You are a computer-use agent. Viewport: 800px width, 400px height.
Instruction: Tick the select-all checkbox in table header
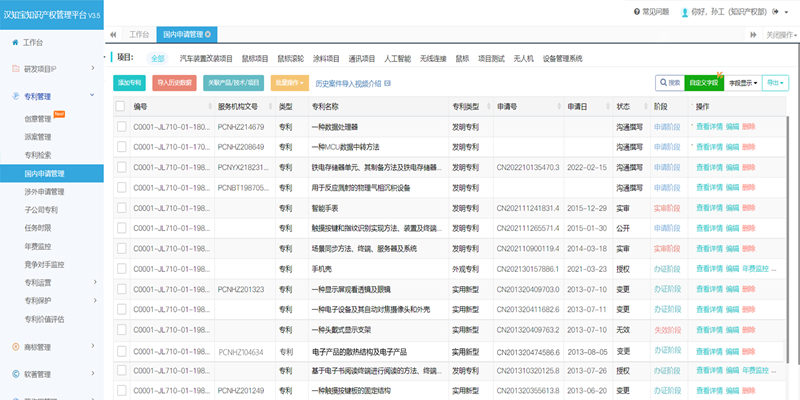(121, 106)
